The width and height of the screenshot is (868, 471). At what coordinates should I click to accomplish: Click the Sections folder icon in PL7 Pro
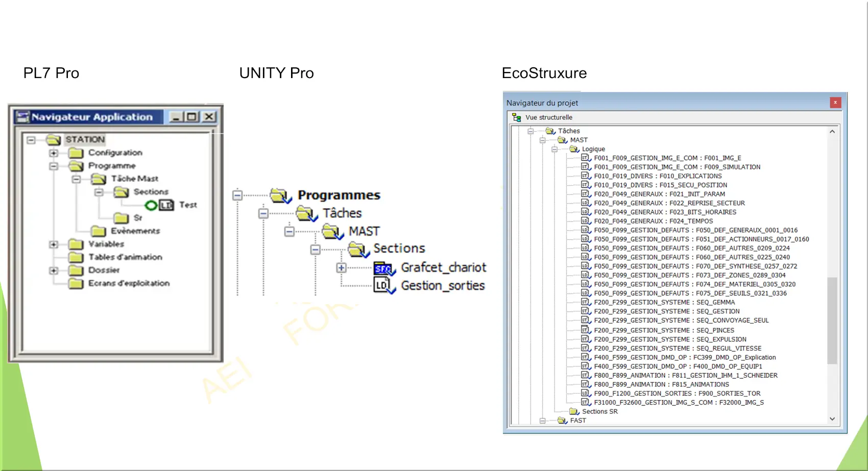point(121,192)
